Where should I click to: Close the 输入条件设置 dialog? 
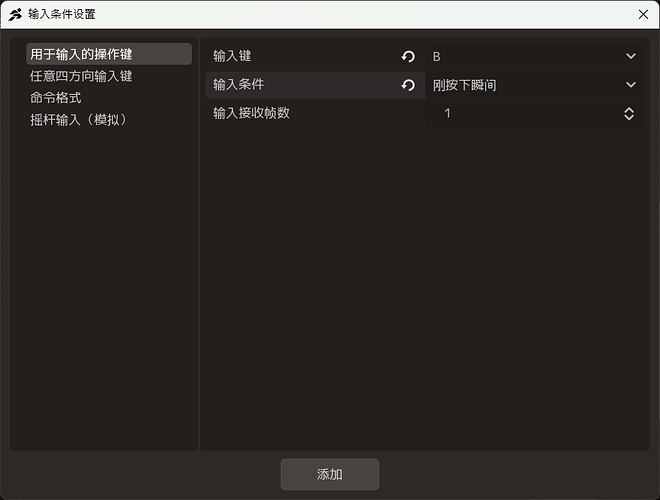pyautogui.click(x=643, y=14)
